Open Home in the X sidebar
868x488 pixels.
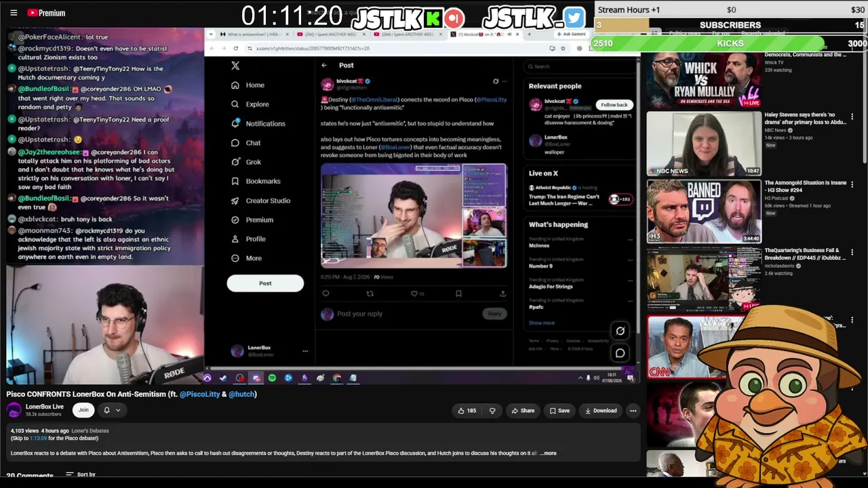coord(248,85)
